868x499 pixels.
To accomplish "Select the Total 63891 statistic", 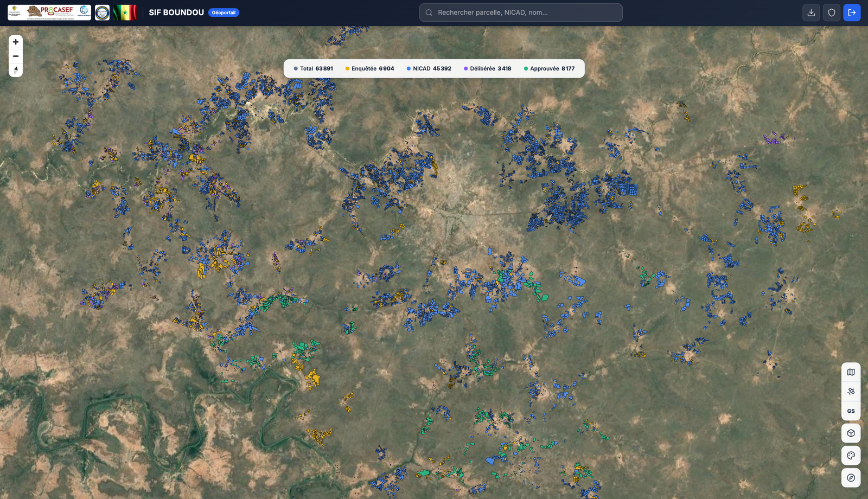I will (314, 69).
